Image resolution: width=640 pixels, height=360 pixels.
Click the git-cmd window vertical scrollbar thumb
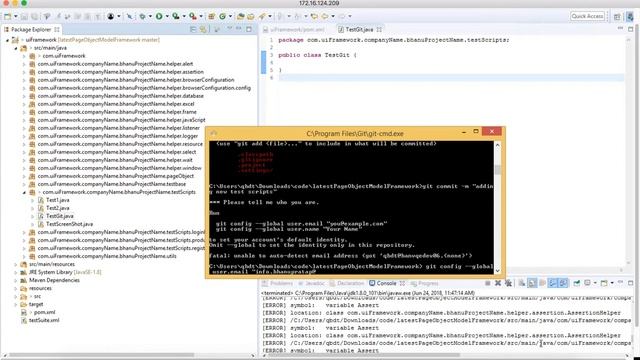coord(497,170)
